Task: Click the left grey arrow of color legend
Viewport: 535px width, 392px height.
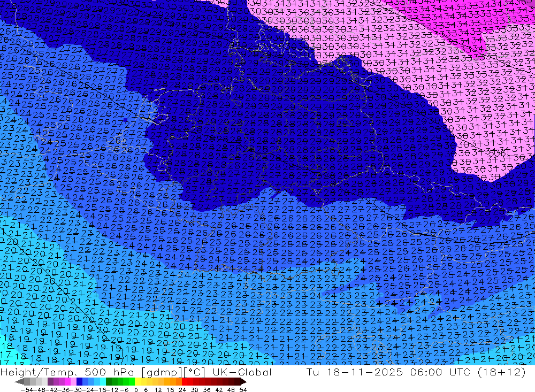Action: (19, 381)
